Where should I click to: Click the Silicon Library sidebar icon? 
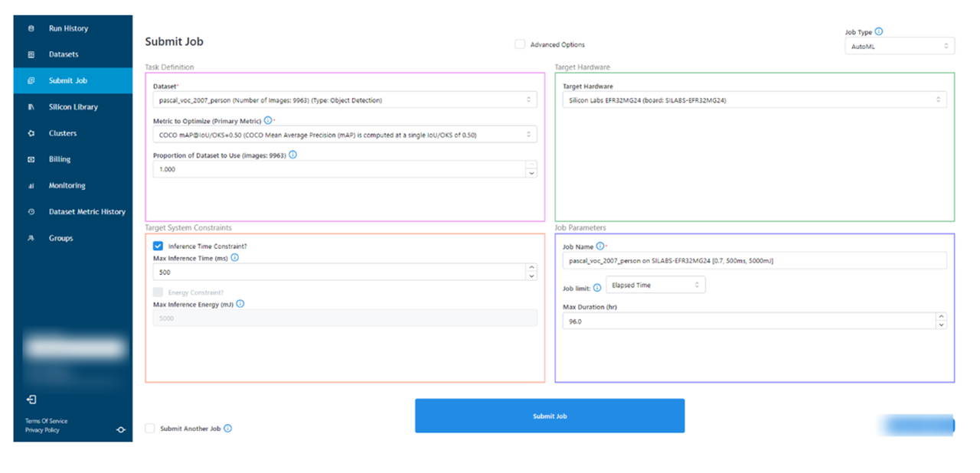tap(29, 106)
